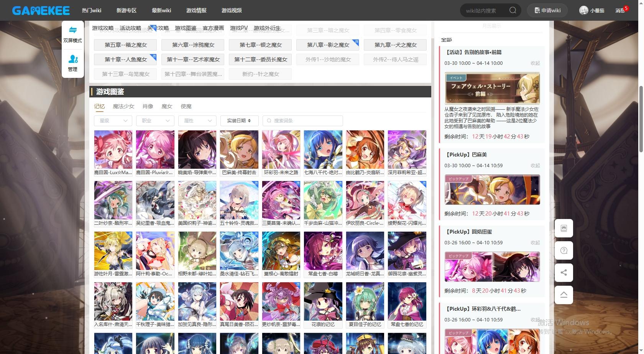Click the question help floating icon
Image resolution: width=644 pixels, height=354 pixels.
(564, 250)
